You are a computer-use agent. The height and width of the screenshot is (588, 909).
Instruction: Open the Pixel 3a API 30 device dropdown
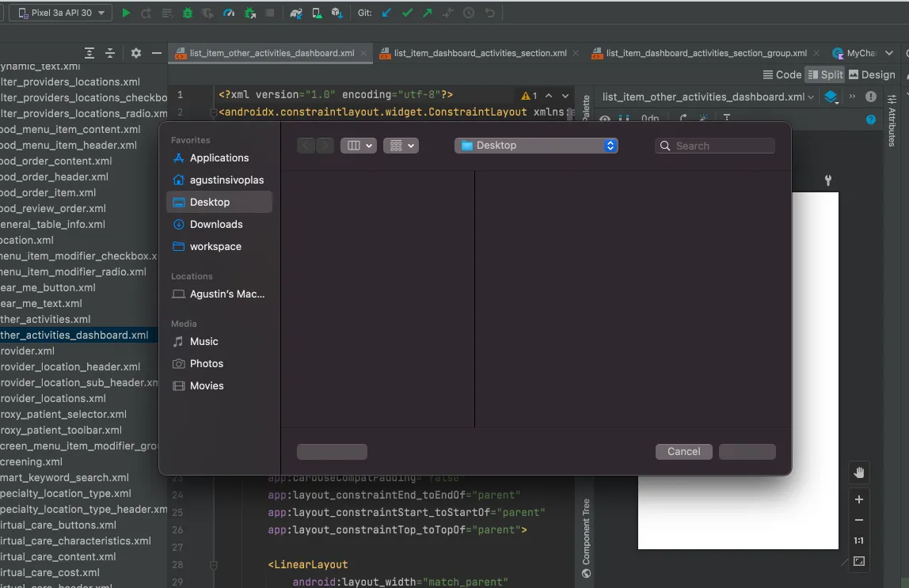pos(60,13)
